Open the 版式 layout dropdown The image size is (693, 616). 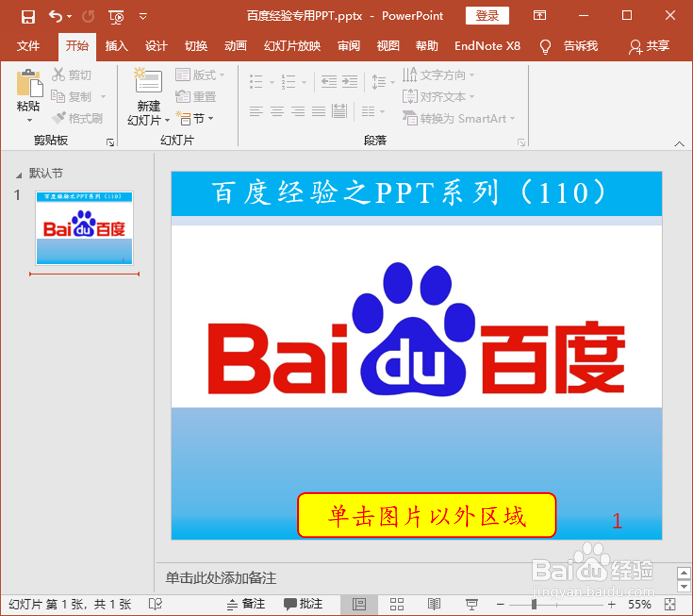(200, 75)
